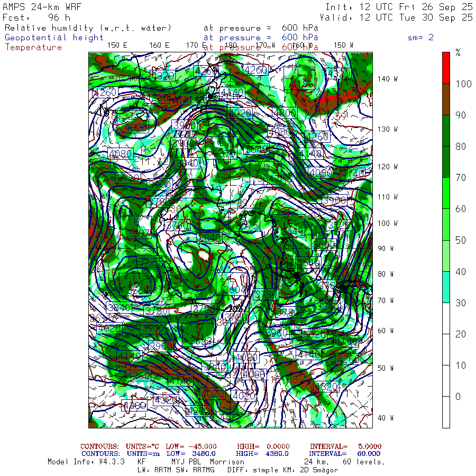The image size is (476, 476).
Task: Pick the bright green 60–70% colorbar segment
Action: point(446,193)
